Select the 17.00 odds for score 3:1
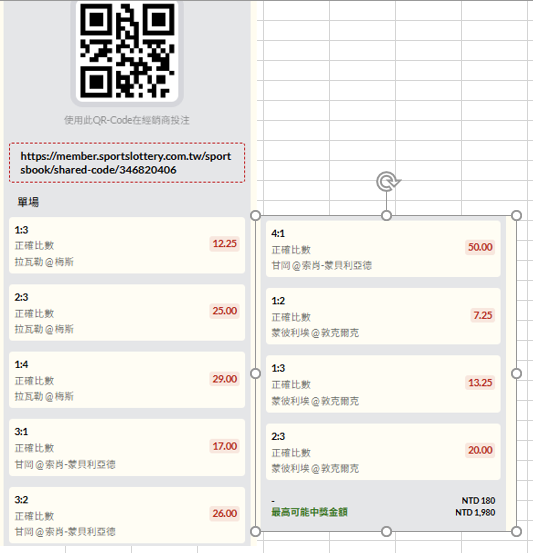Image resolution: width=533 pixels, height=553 pixels. [x=225, y=446]
